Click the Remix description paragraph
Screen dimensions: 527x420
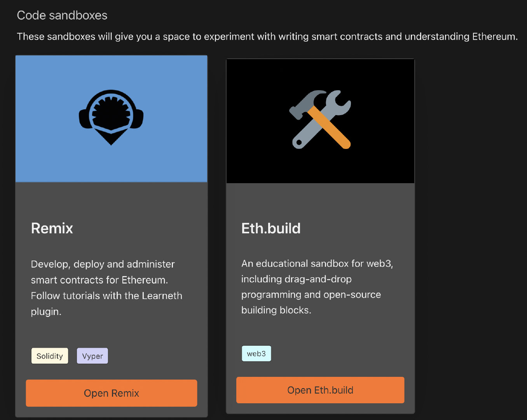[x=106, y=288]
